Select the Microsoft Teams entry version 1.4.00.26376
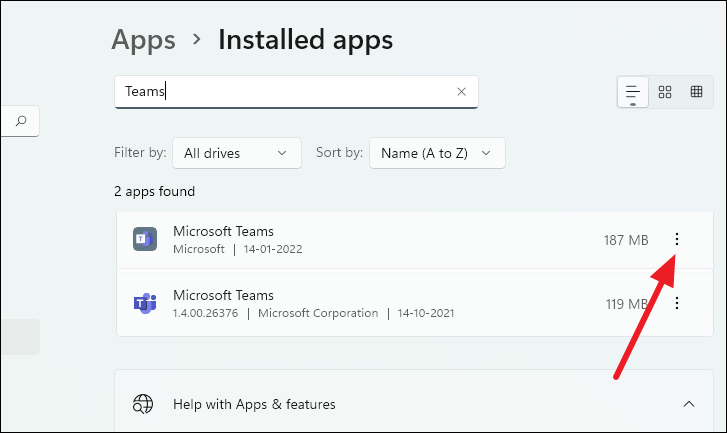The height and width of the screenshot is (433, 727). click(415, 304)
